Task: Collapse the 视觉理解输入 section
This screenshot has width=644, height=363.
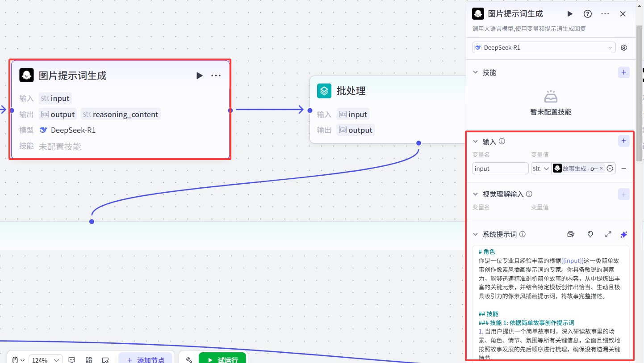Action: 476,194
